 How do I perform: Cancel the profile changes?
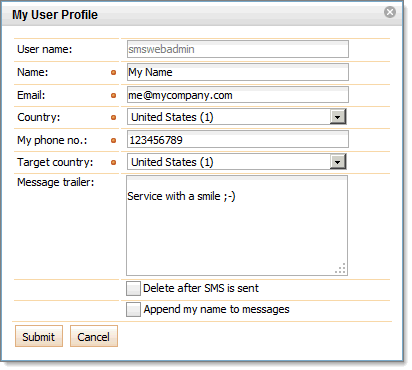pyautogui.click(x=94, y=336)
